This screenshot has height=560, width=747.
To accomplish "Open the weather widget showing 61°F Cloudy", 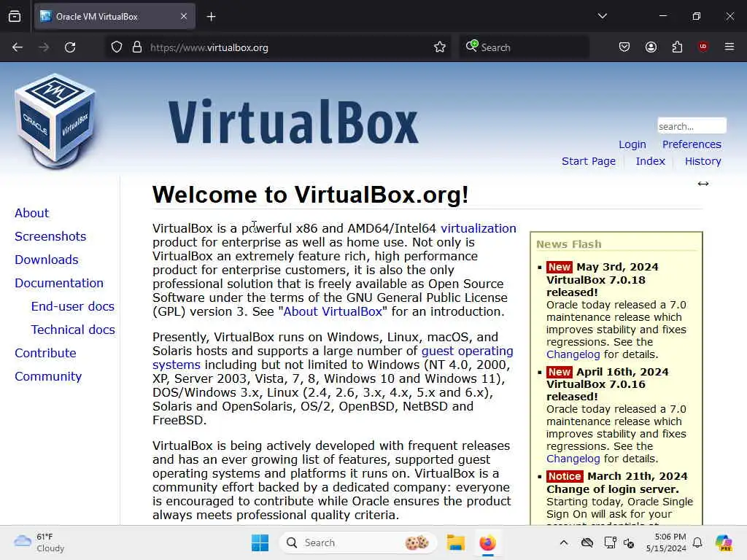I will pyautogui.click(x=39, y=542).
